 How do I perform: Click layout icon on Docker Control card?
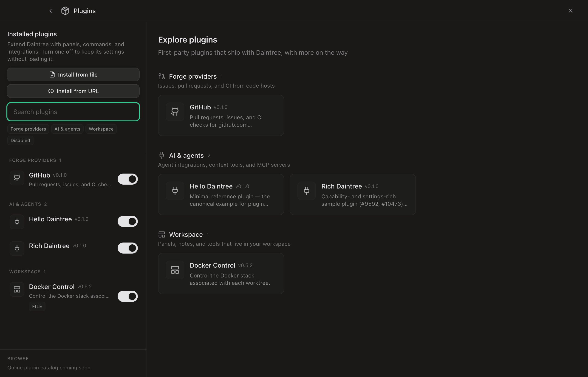175,270
